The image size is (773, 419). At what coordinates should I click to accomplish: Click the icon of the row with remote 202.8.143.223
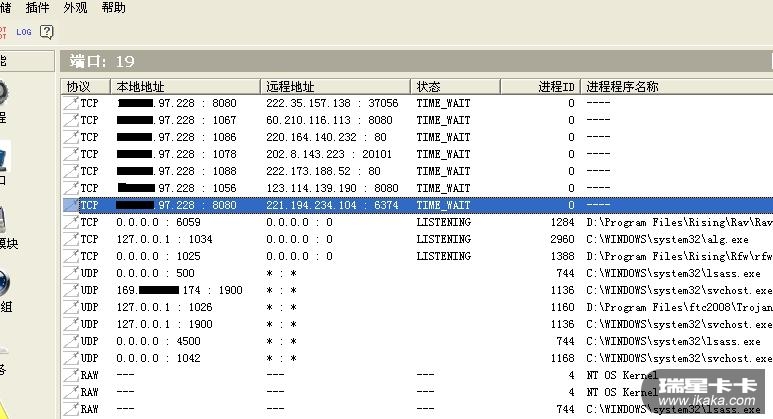71,154
